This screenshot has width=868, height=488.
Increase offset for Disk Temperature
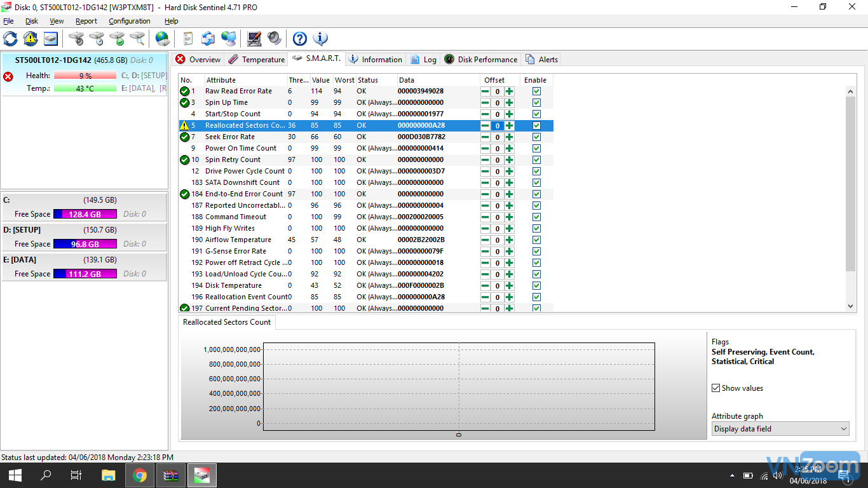509,285
